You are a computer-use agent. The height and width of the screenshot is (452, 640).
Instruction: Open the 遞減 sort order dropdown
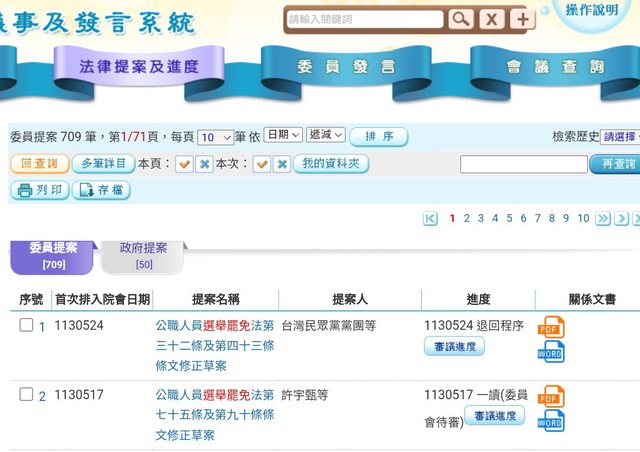tap(326, 135)
